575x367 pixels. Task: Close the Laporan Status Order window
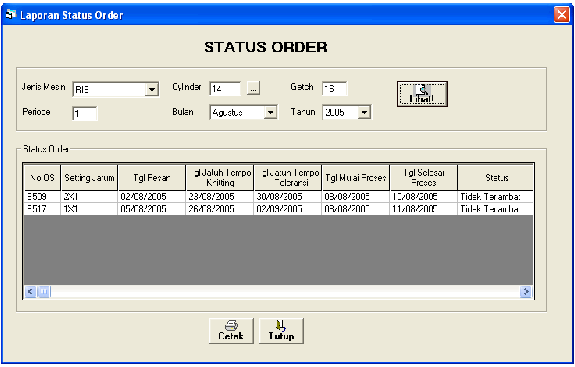coord(561,15)
